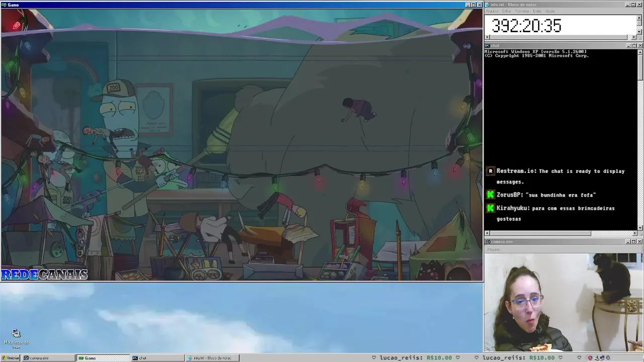Click the webcam video in camera.exe
Image resolution: width=644 pixels, height=362 pixels.
coord(563,302)
